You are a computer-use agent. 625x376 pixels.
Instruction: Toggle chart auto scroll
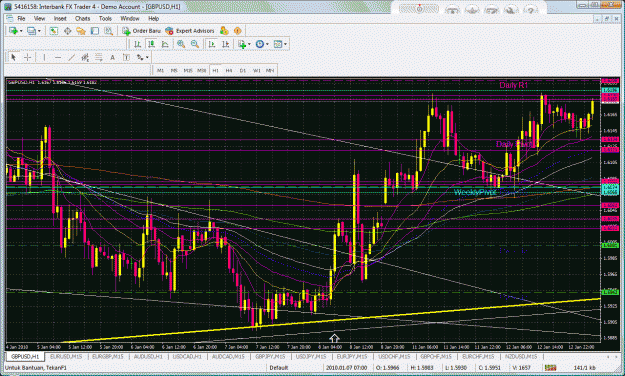[212, 44]
